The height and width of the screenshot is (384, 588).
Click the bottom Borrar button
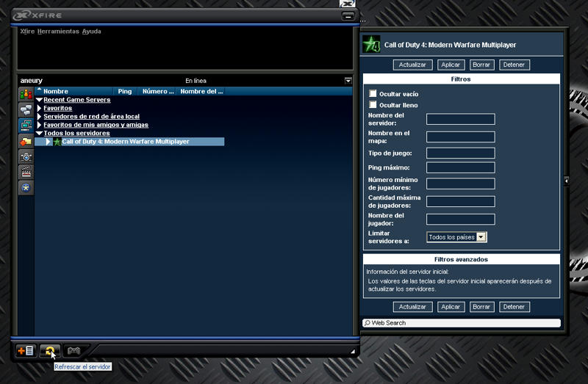click(x=481, y=307)
